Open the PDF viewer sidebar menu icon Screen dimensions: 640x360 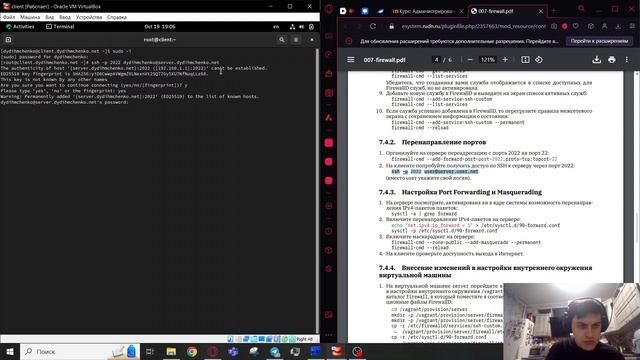[351, 60]
